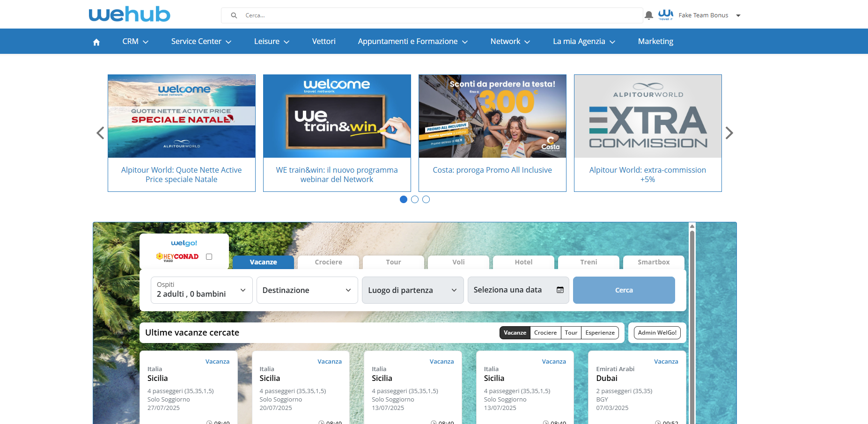The image size is (868, 424).
Task: Toggle the HeyConad checkbox
Action: tap(209, 256)
